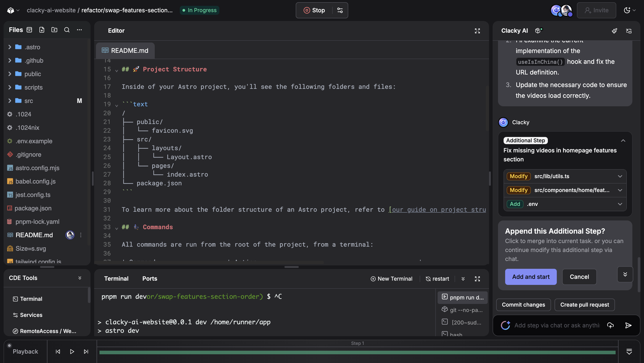Select the pnpm run dev terminal session
This screenshot has width=644, height=363.
[462, 297]
